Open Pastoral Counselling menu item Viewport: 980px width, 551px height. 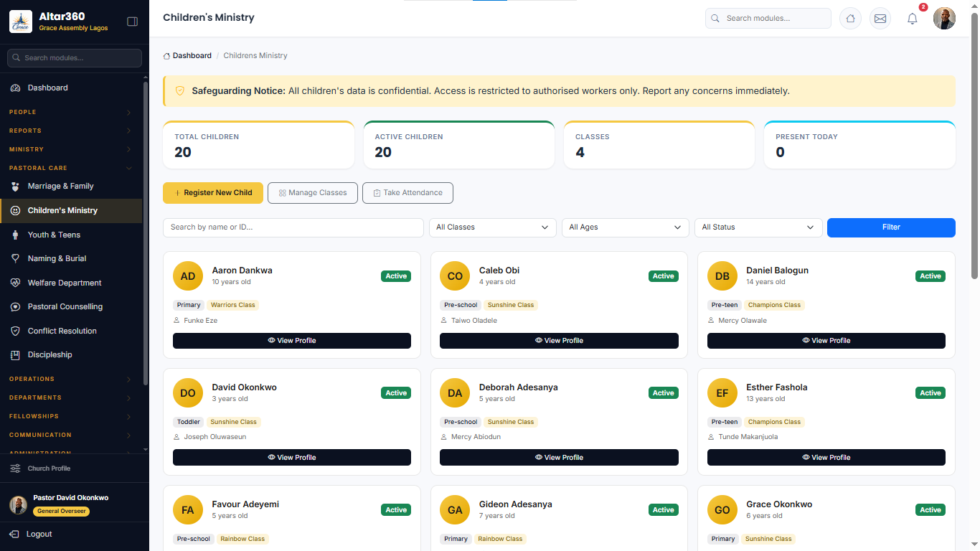tap(71, 307)
